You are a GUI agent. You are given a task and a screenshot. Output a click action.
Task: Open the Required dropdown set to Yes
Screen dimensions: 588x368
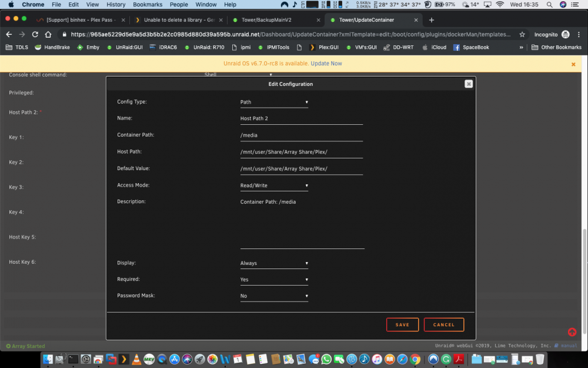click(x=274, y=280)
